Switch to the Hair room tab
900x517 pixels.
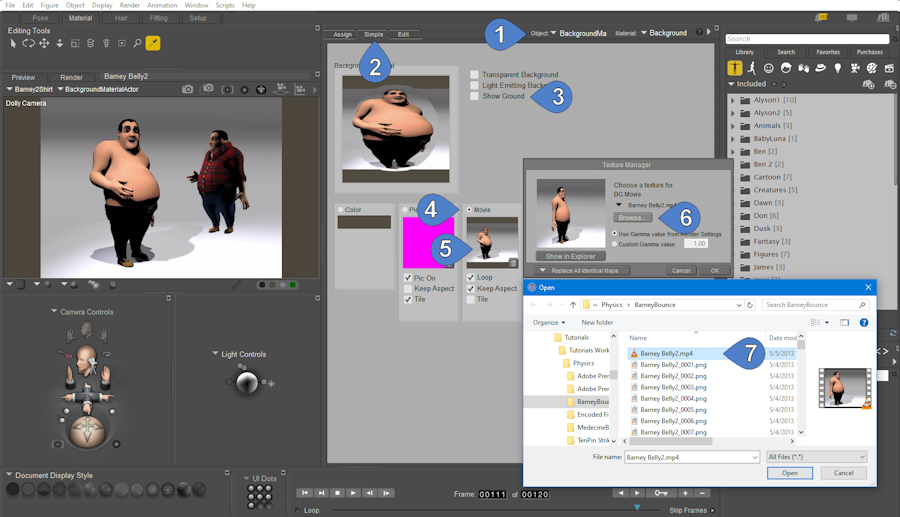click(x=120, y=18)
